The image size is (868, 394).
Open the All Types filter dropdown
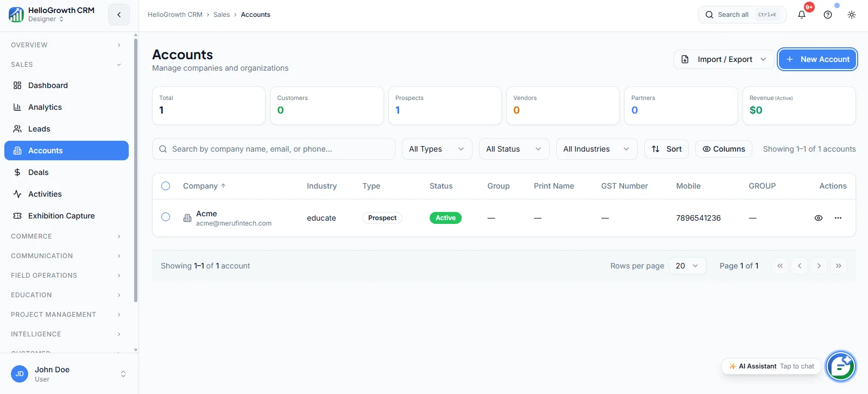click(x=437, y=149)
